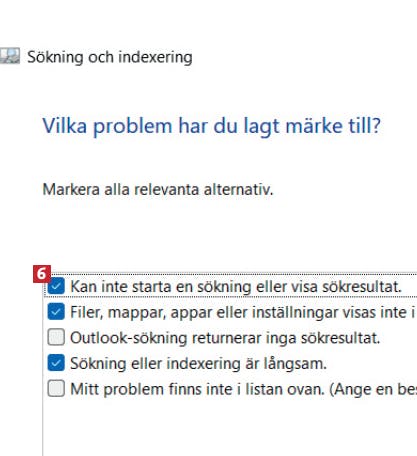Uncheck 'Kan inte starta en sökning' checkbox

coord(56,286)
